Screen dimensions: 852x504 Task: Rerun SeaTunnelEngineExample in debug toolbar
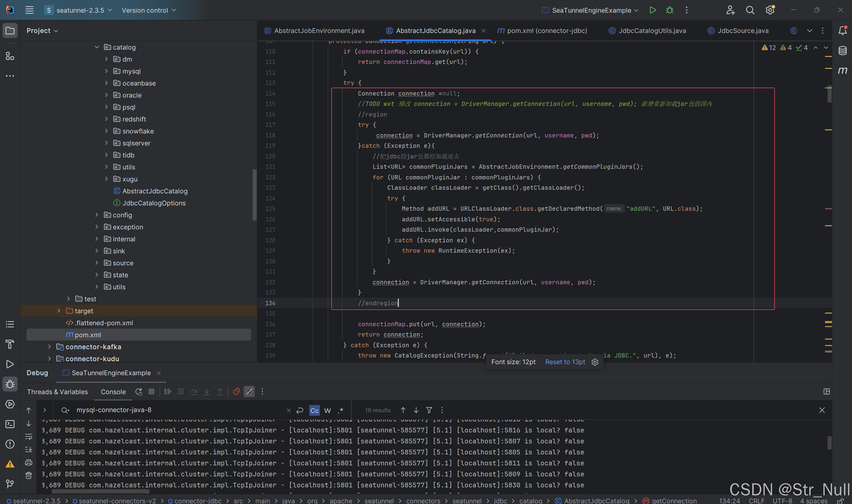tap(139, 391)
